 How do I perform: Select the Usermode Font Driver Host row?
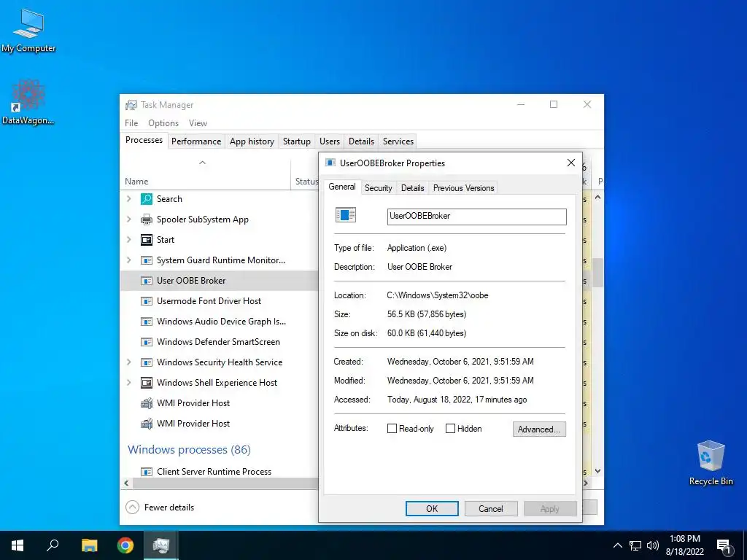[220, 301]
